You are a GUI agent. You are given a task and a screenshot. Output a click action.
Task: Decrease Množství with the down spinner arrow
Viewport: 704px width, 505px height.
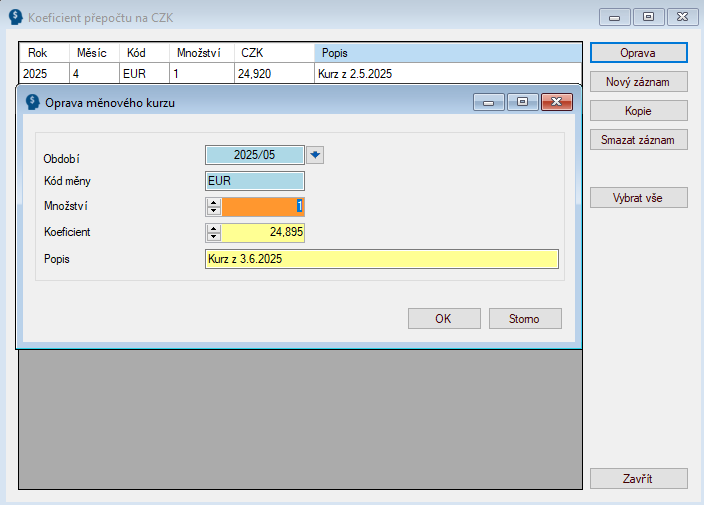213,211
